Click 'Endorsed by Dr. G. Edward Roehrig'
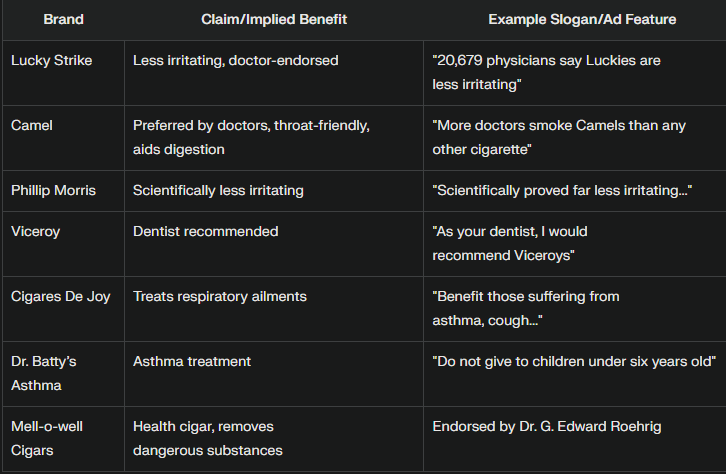Image resolution: width=726 pixels, height=474 pixels. (x=547, y=426)
